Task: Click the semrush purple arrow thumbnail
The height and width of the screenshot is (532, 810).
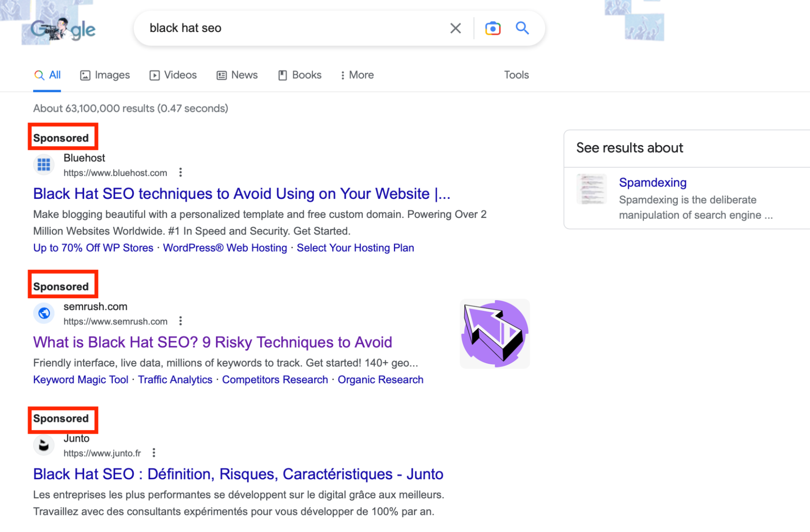Action: pos(495,333)
